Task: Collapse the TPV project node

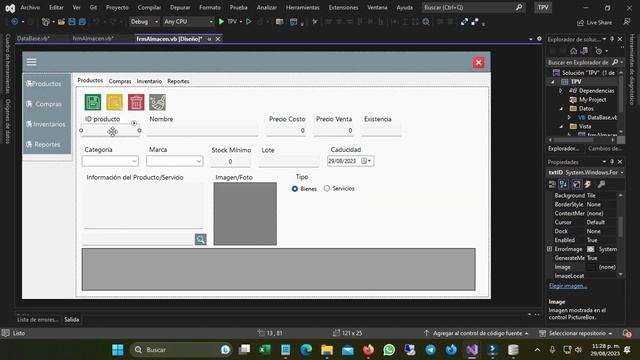Action: (553, 82)
